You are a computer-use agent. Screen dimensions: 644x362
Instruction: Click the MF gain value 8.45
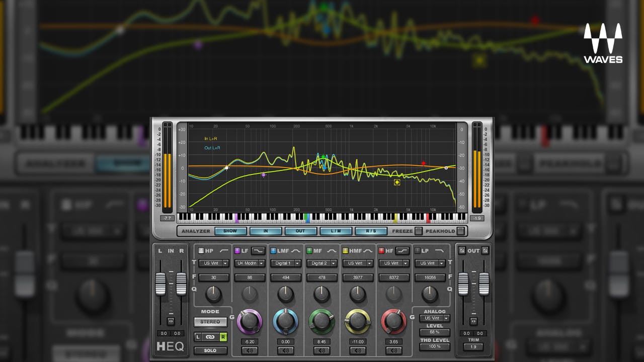pyautogui.click(x=321, y=341)
